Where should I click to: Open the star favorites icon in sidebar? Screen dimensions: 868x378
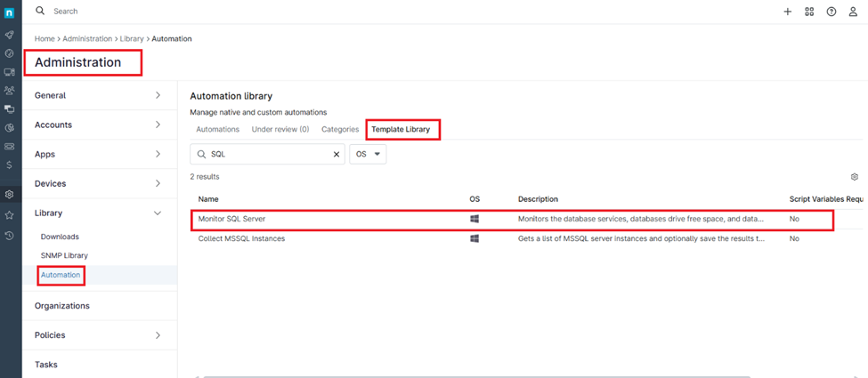(10, 215)
